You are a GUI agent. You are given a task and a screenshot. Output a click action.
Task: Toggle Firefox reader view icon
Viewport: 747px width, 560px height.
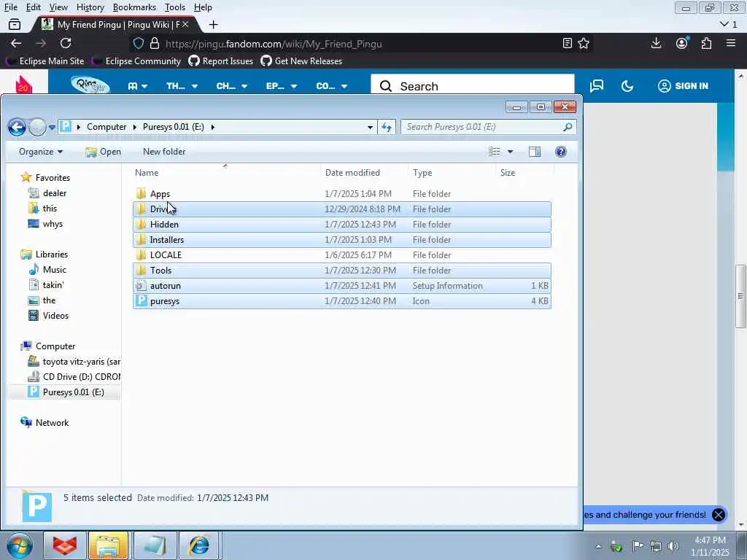coord(567,43)
